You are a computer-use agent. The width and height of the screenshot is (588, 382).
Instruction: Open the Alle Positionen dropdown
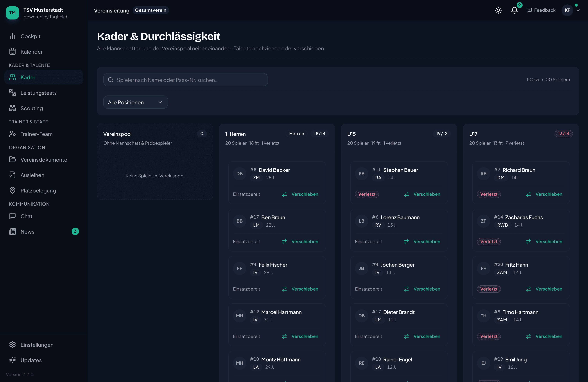point(135,102)
